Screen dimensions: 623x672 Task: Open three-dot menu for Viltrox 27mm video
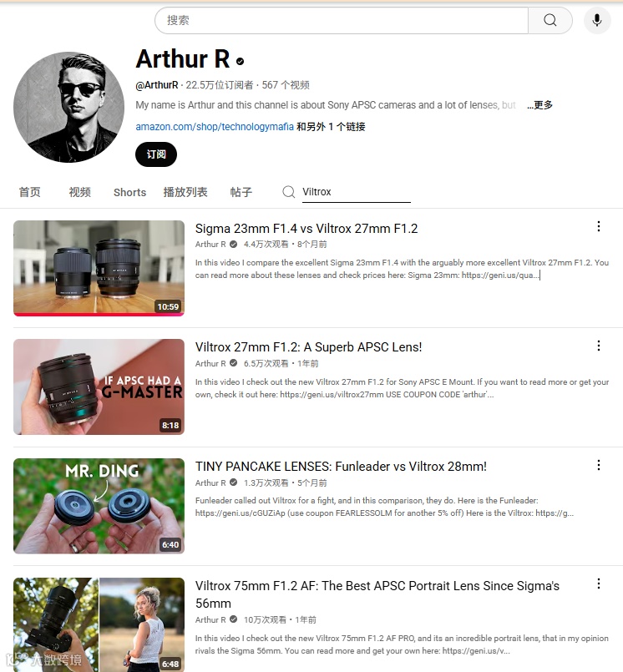[x=599, y=346]
